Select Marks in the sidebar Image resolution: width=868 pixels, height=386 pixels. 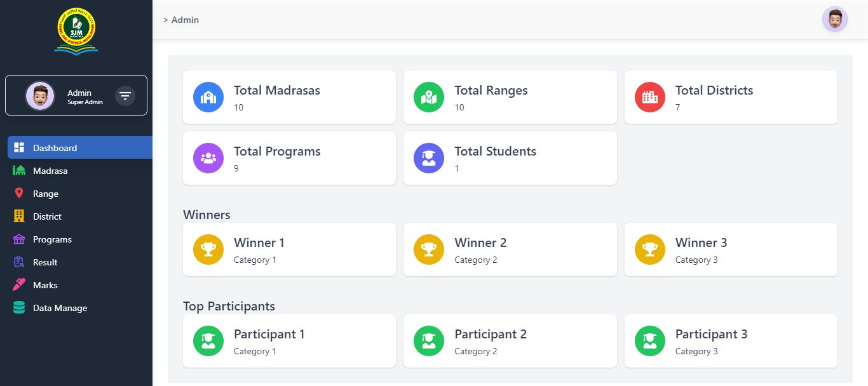coord(45,285)
